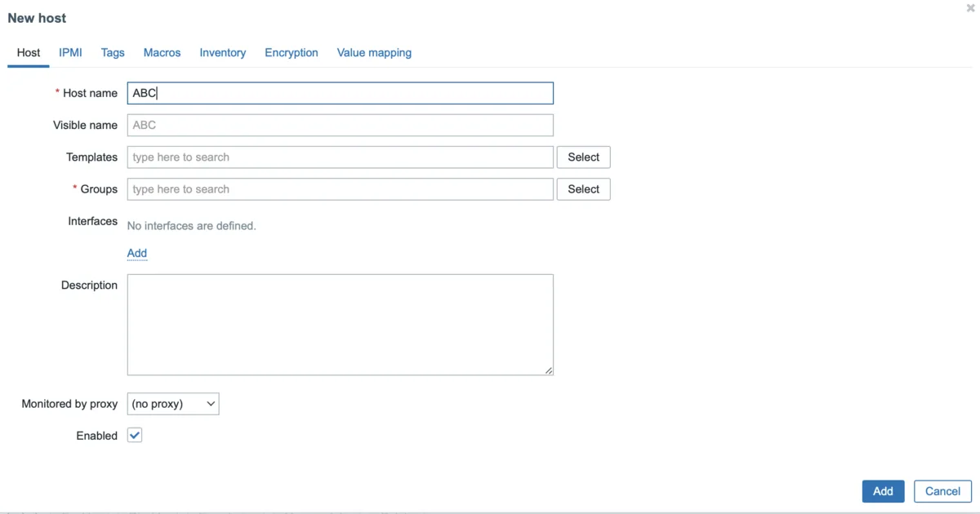Open the Encryption tab

pos(291,53)
